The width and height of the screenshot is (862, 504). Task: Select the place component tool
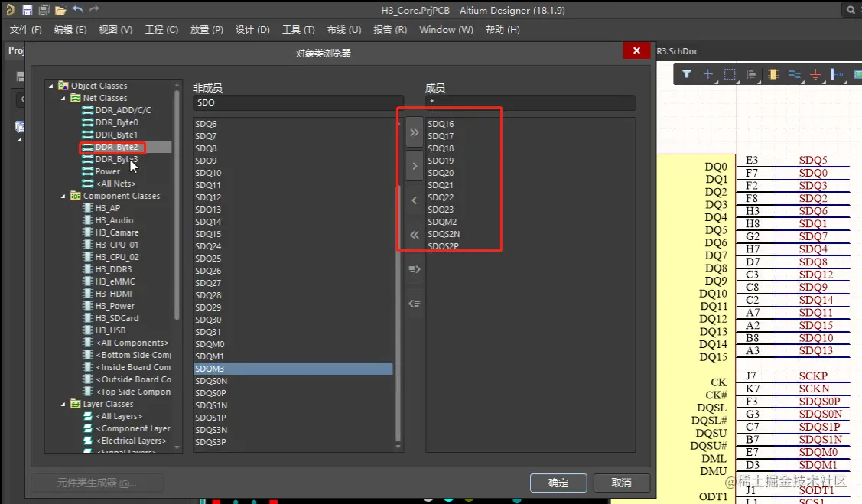773,74
